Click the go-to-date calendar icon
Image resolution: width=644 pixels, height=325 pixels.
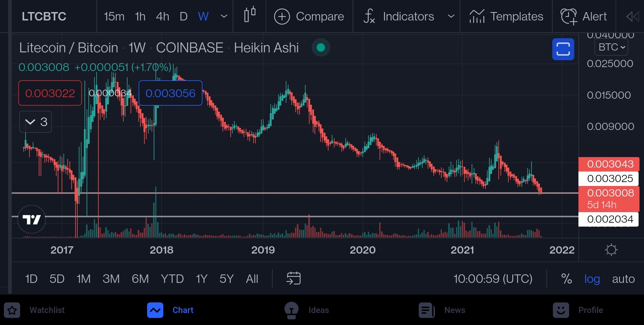point(294,278)
